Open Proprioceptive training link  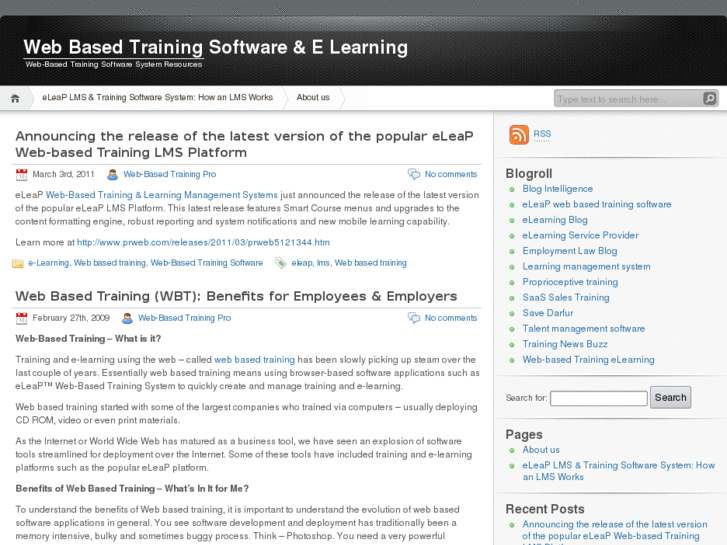coord(570,282)
